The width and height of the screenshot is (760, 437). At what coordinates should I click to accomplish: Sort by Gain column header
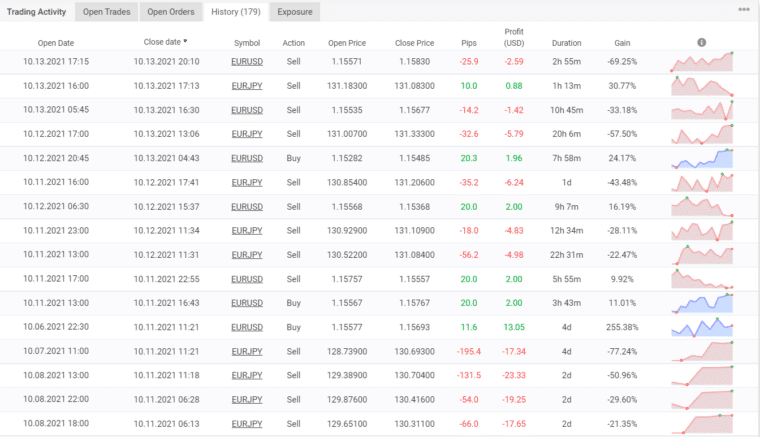pyautogui.click(x=622, y=43)
